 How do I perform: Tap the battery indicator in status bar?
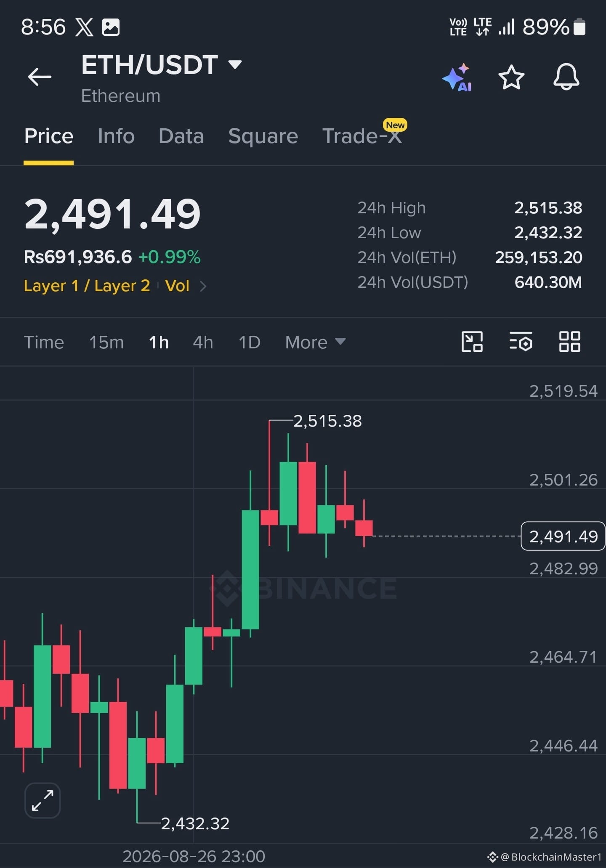coord(579,27)
